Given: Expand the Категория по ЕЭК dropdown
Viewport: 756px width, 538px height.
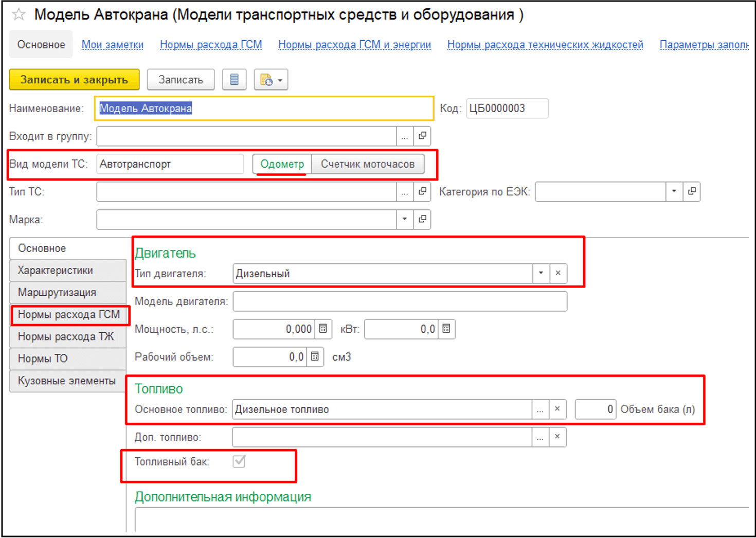Looking at the screenshot, I should click(674, 191).
